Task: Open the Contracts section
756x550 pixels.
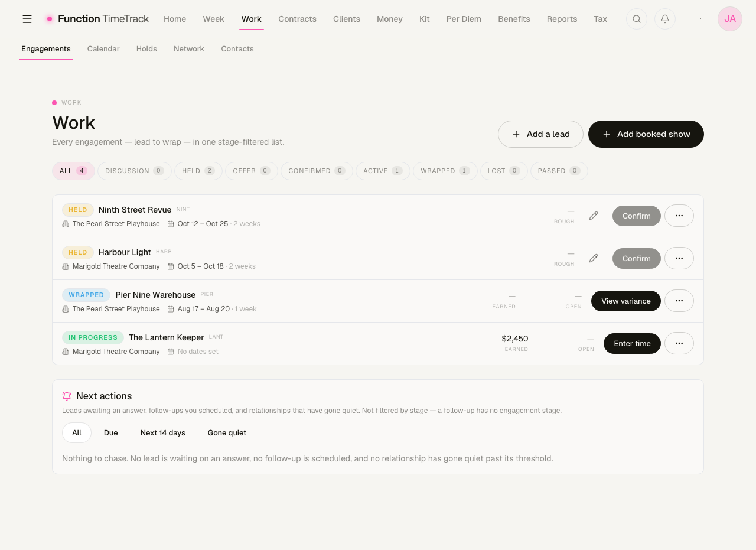Action: (x=297, y=19)
